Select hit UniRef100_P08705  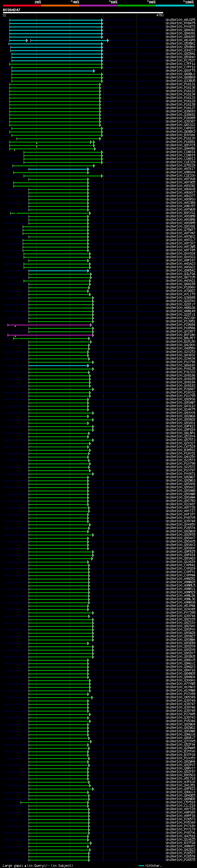coord(180,518)
